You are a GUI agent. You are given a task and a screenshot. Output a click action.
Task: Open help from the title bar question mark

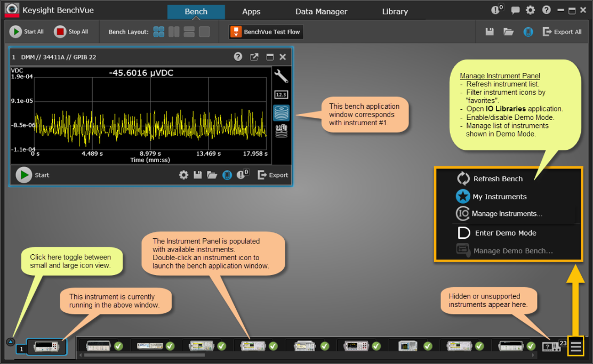coord(547,10)
